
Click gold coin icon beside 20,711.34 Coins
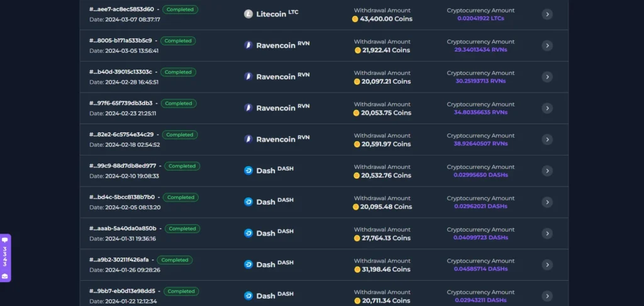click(357, 301)
